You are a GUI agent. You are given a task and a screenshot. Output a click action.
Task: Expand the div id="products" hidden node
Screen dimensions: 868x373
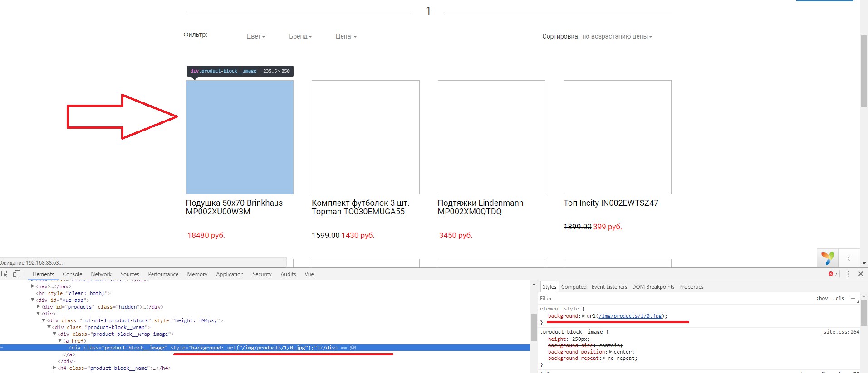click(x=38, y=307)
